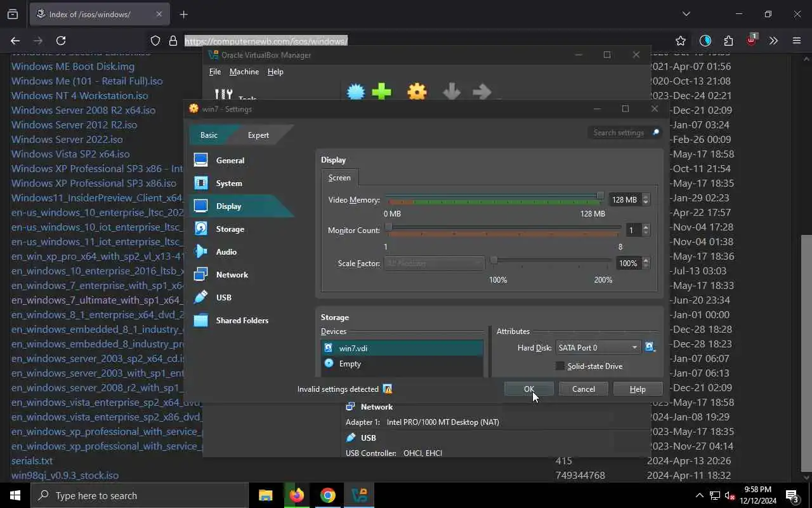Bookmark this page with star icon
The image size is (812, 508).
coord(681,41)
